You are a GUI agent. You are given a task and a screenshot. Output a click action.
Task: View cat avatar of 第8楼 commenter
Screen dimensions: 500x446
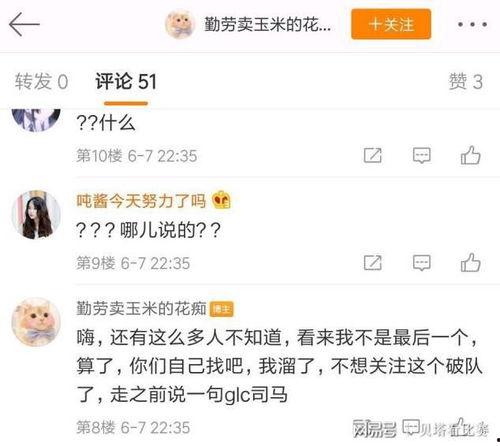(36, 322)
